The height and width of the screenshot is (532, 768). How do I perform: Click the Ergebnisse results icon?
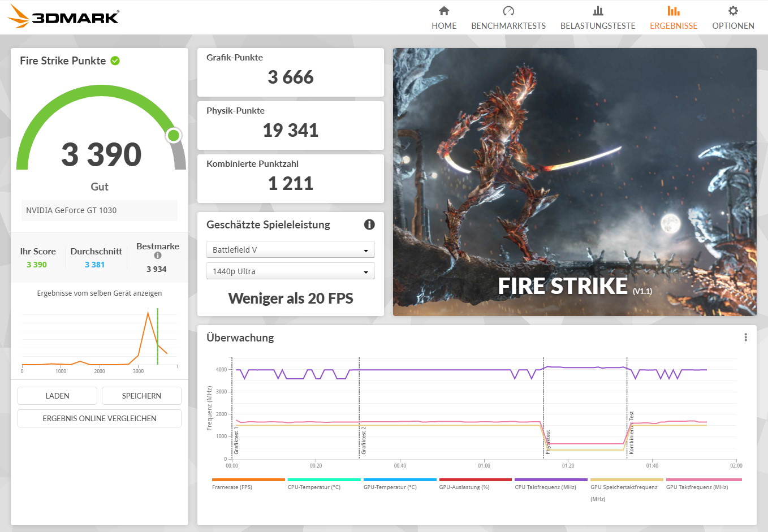click(674, 11)
